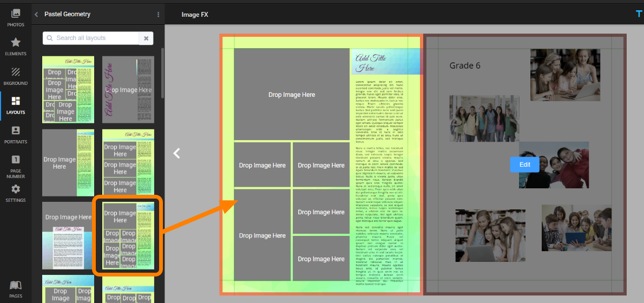Select the photo of girls in library with laptop
644x303 pixels.
coord(490,236)
